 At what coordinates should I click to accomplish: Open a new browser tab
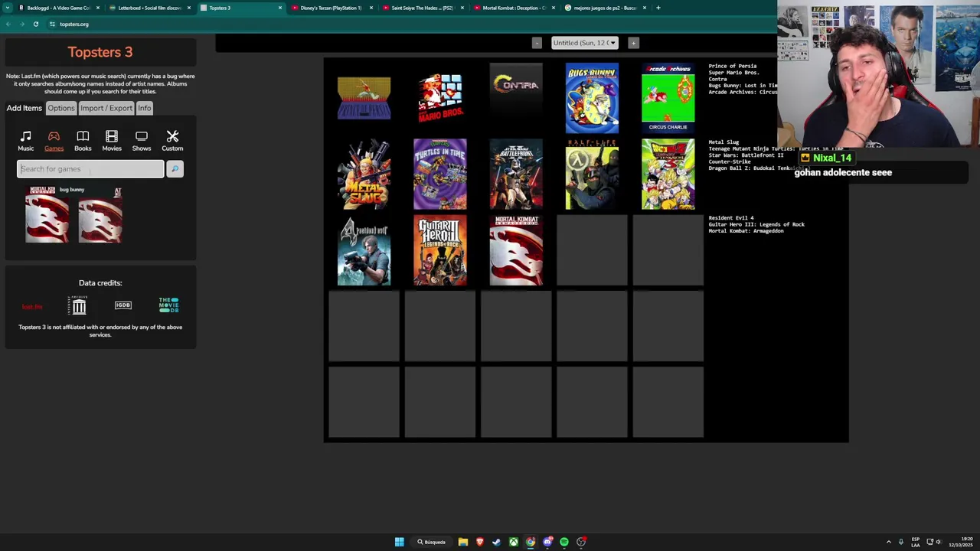click(x=658, y=8)
